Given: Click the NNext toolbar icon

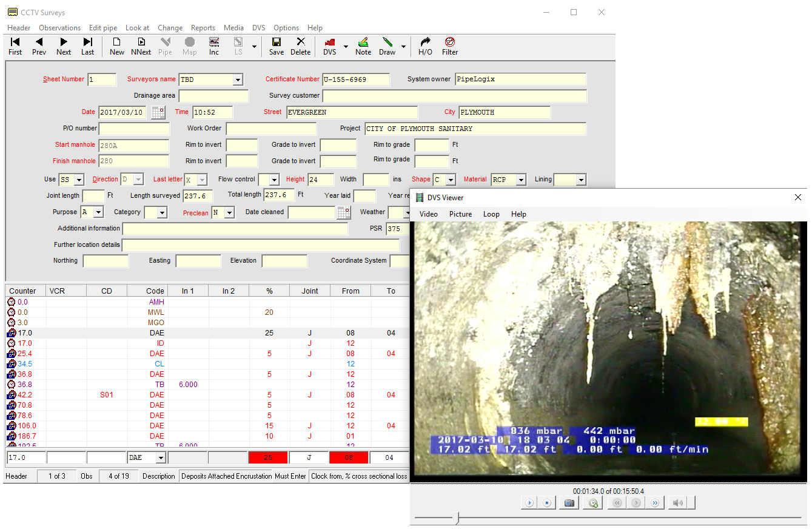Looking at the screenshot, I should click(141, 46).
